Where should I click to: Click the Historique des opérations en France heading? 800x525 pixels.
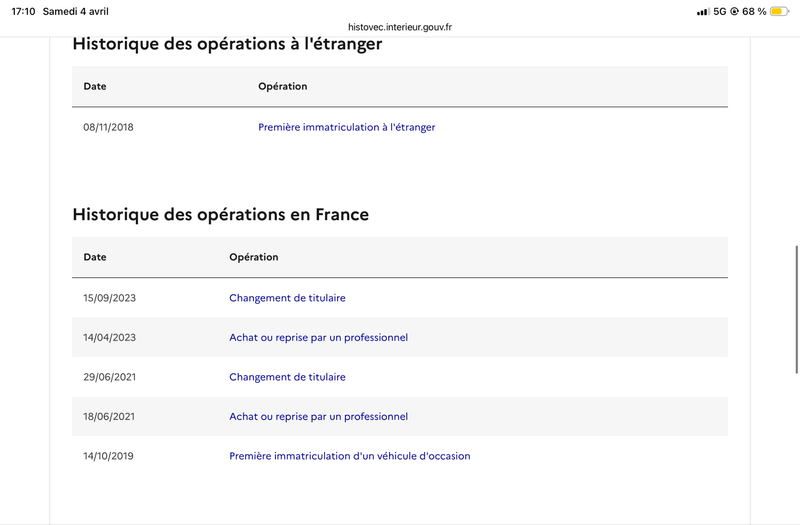point(220,214)
